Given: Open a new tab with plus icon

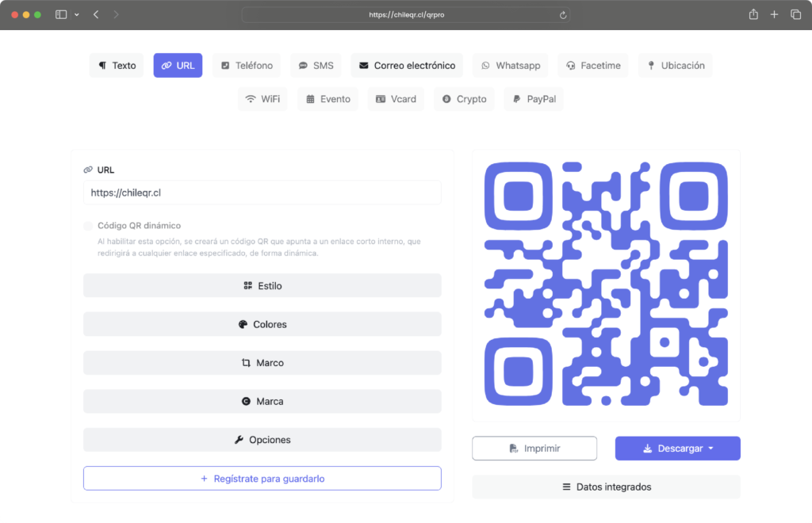Looking at the screenshot, I should click(774, 14).
